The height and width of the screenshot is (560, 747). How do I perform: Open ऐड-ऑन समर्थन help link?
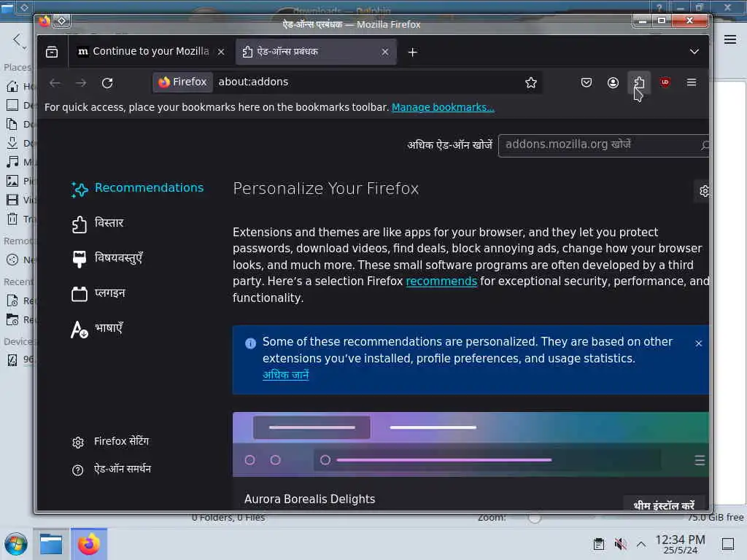pyautogui.click(x=112, y=469)
